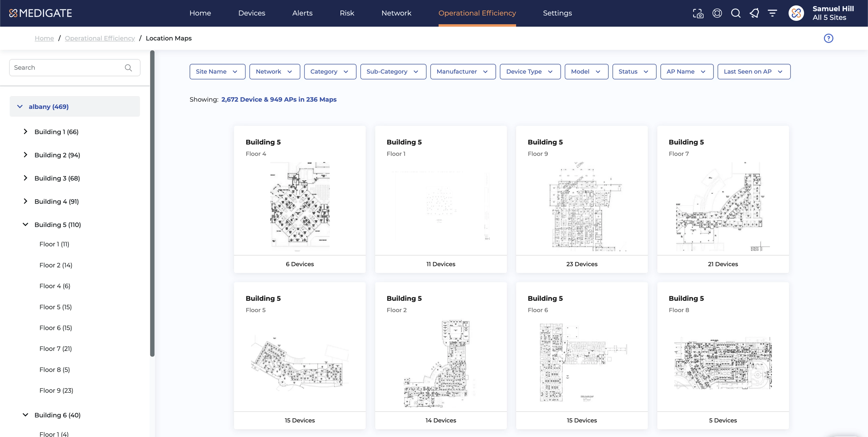
Task: Collapse the albany (469) site group
Action: point(20,106)
